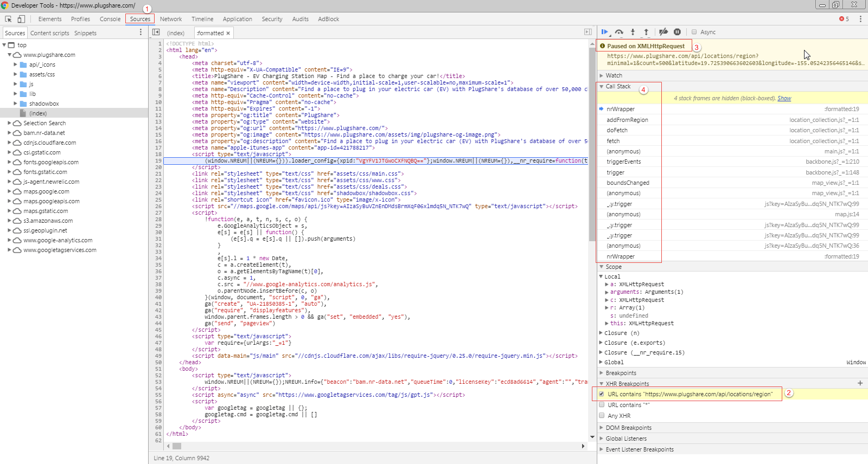Screen dimensions: 868x464
Task: Switch to the Network panel
Action: (171, 19)
